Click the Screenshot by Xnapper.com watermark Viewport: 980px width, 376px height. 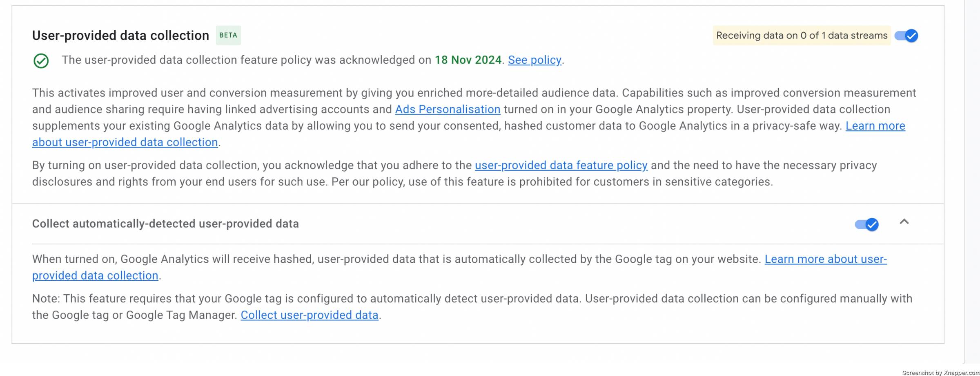(x=940, y=373)
